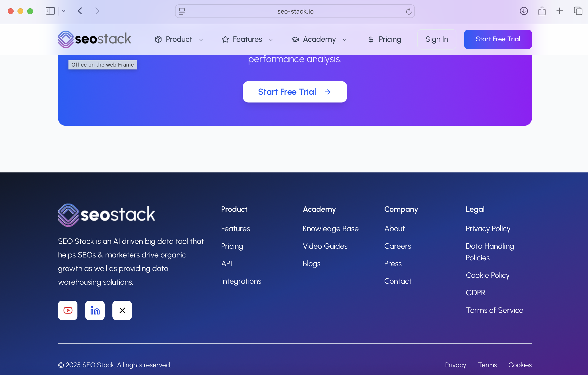This screenshot has width=588, height=375.
Task: Open the footer Pricing link
Action: pos(232,246)
